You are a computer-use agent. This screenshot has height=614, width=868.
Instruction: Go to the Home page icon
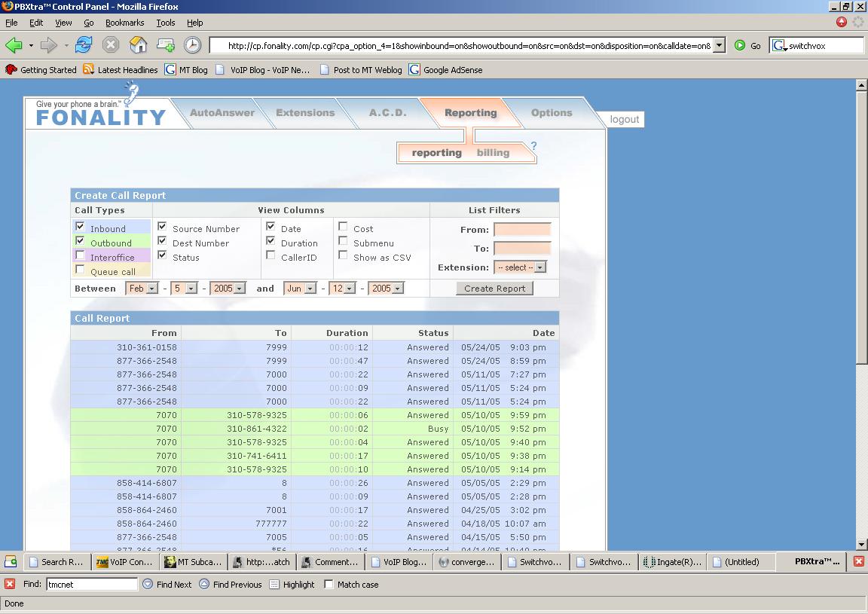click(139, 45)
